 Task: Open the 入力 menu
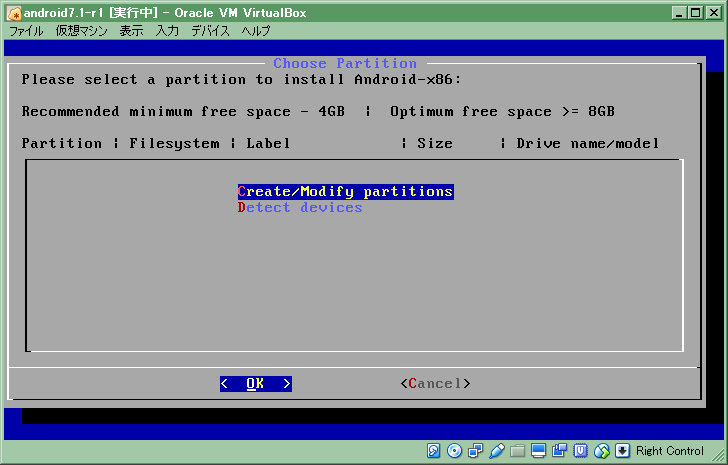click(x=167, y=31)
